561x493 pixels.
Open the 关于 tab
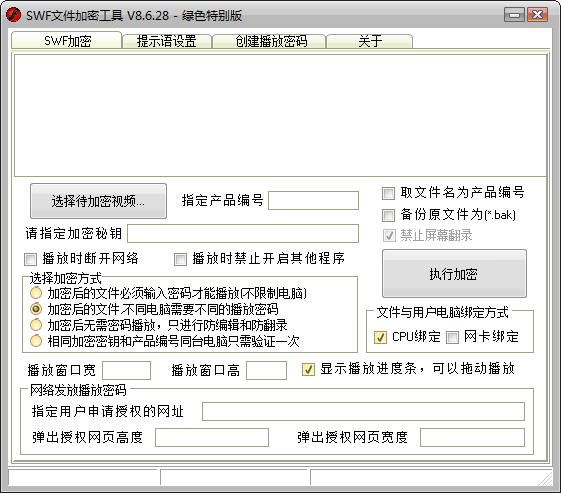tap(370, 41)
